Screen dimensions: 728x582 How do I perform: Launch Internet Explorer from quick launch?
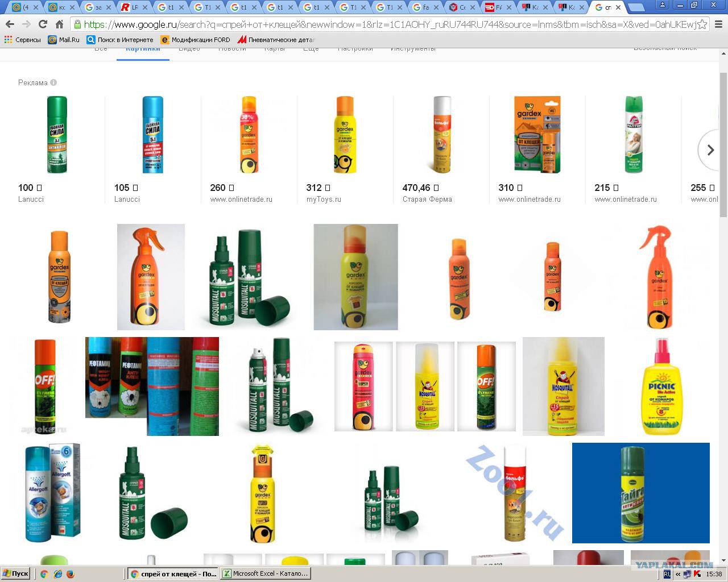pyautogui.click(x=57, y=574)
